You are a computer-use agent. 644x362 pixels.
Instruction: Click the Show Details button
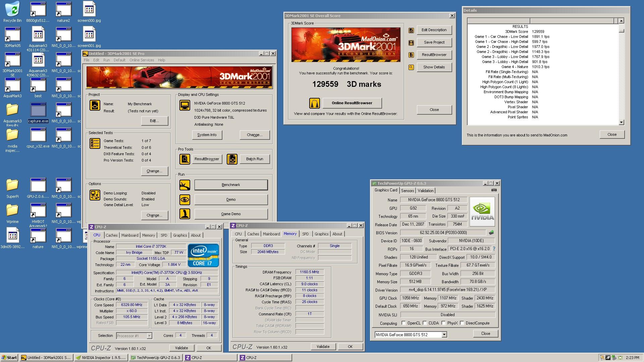(434, 67)
